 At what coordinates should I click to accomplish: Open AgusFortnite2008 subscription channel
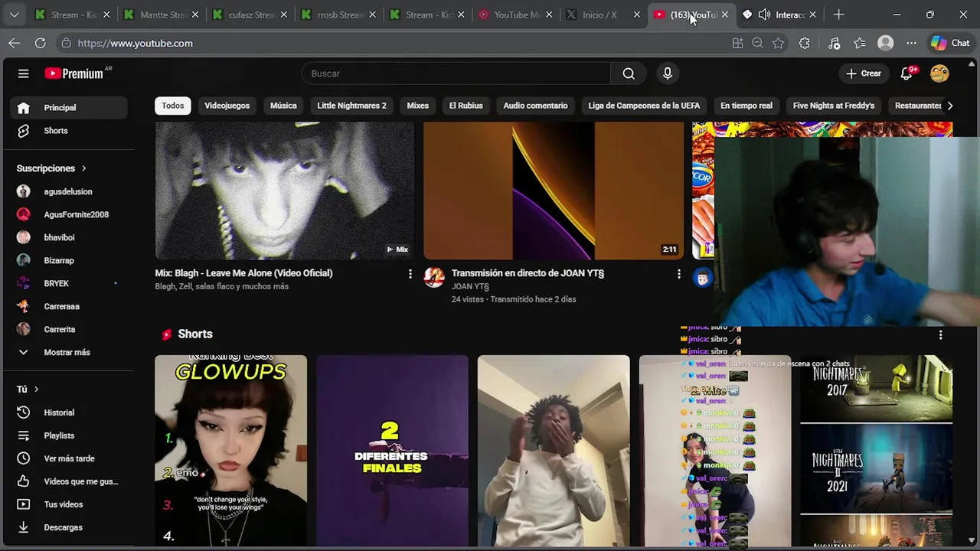pos(69,215)
